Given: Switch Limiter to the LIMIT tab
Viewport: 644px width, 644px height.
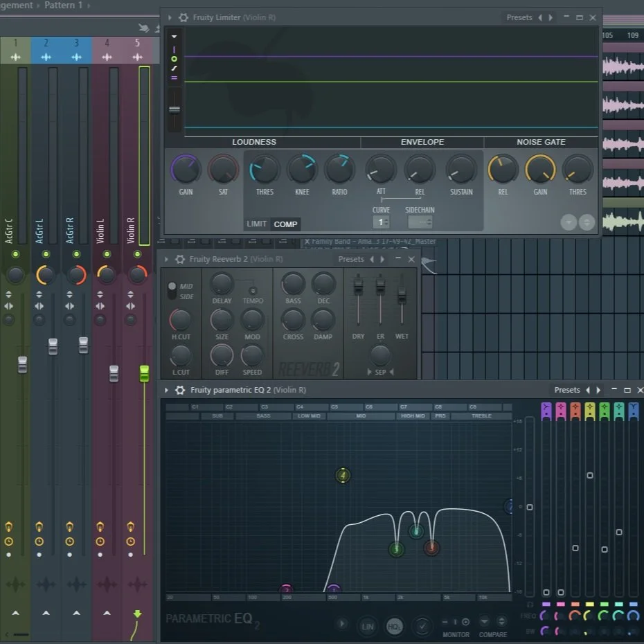Looking at the screenshot, I should [257, 224].
